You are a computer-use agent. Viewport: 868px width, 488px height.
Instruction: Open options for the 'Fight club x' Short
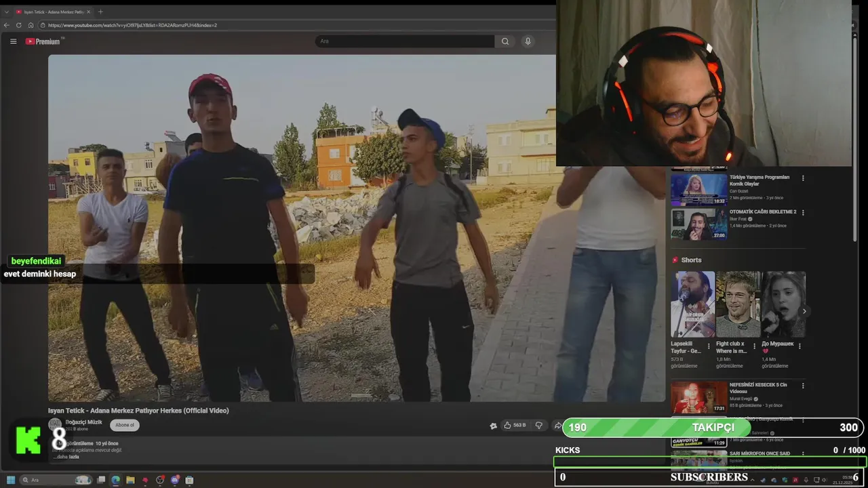[x=755, y=346]
